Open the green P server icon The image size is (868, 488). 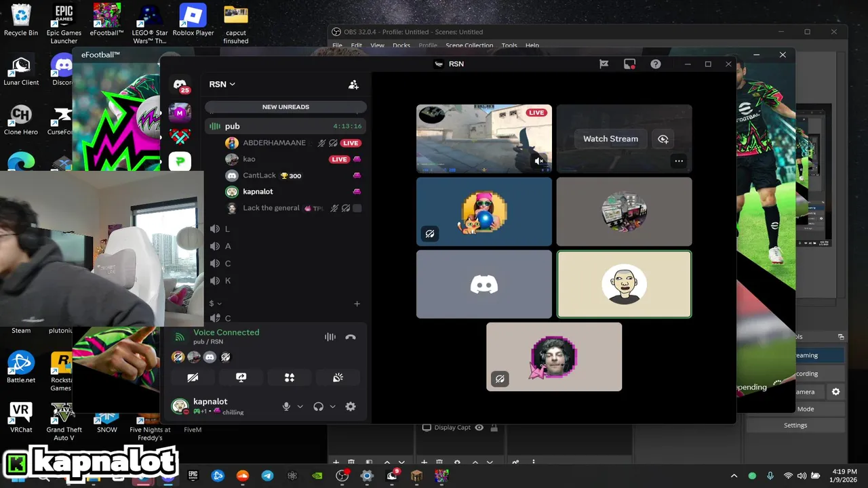click(180, 162)
